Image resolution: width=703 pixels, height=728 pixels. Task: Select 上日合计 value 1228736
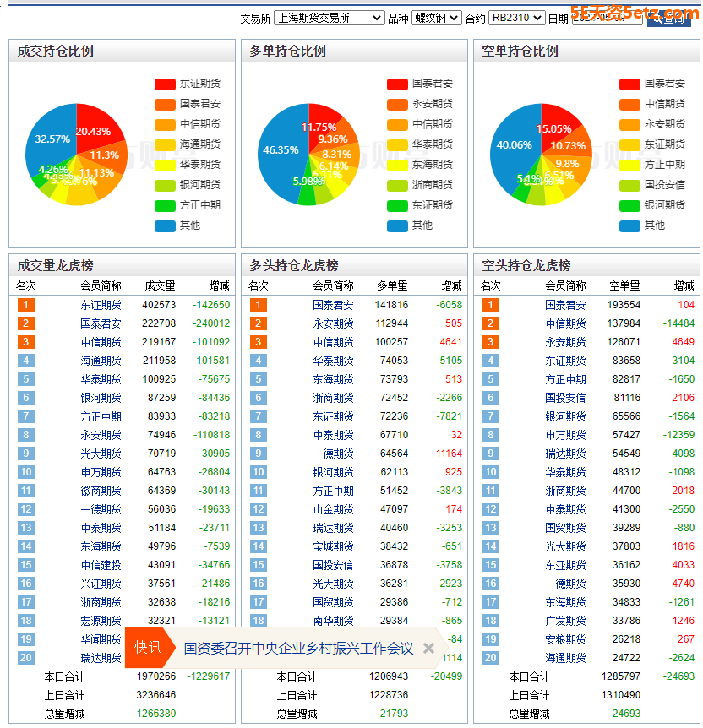click(x=389, y=695)
